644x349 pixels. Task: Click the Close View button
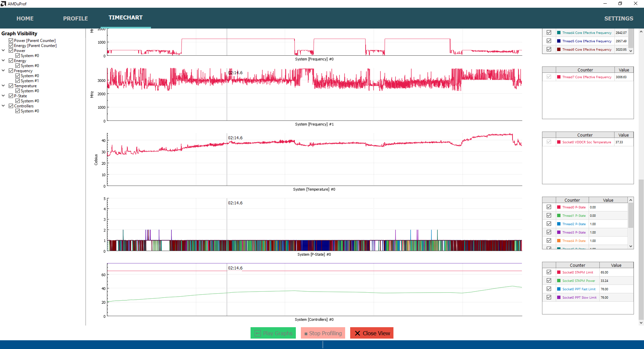click(372, 333)
